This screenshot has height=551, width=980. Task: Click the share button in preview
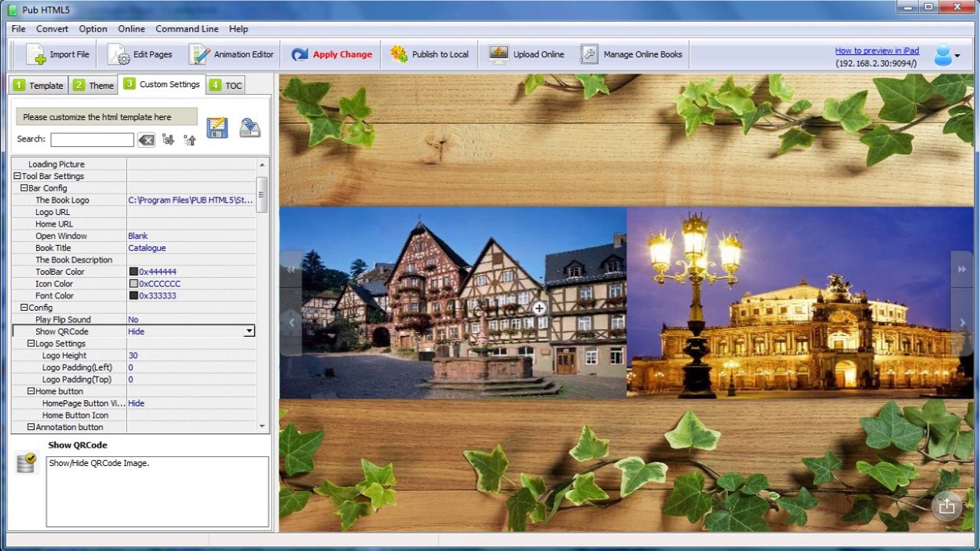pos(947,506)
